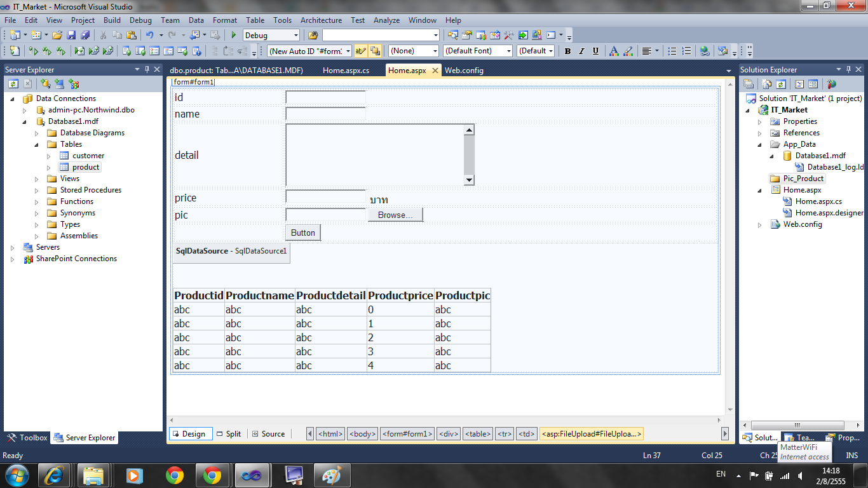868x488 pixels.
Task: Click the price text box
Action: (x=325, y=197)
